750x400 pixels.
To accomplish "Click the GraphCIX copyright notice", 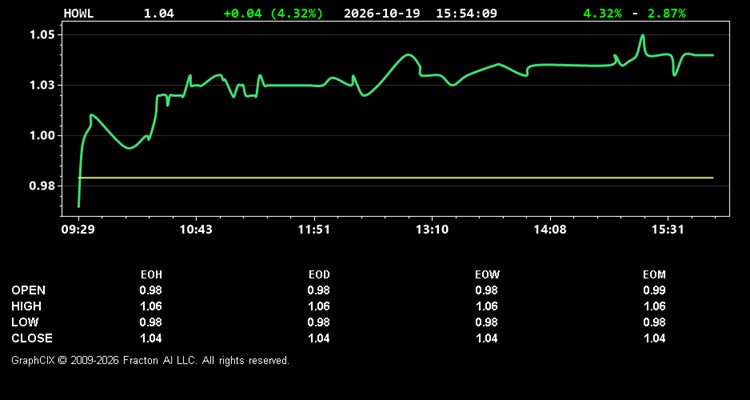I will pos(150,360).
